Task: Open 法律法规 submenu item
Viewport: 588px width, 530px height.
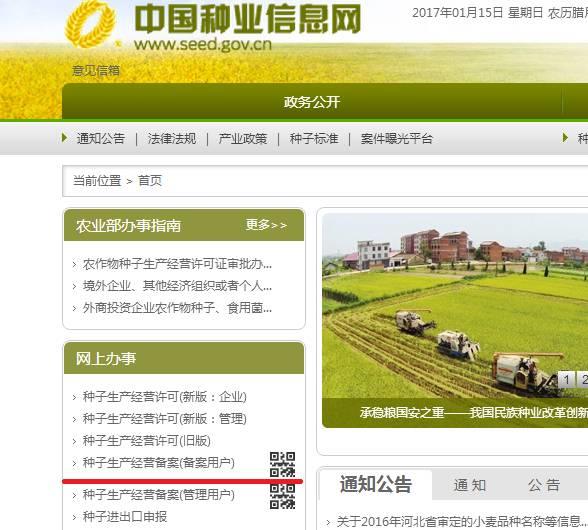Action: click(x=172, y=138)
